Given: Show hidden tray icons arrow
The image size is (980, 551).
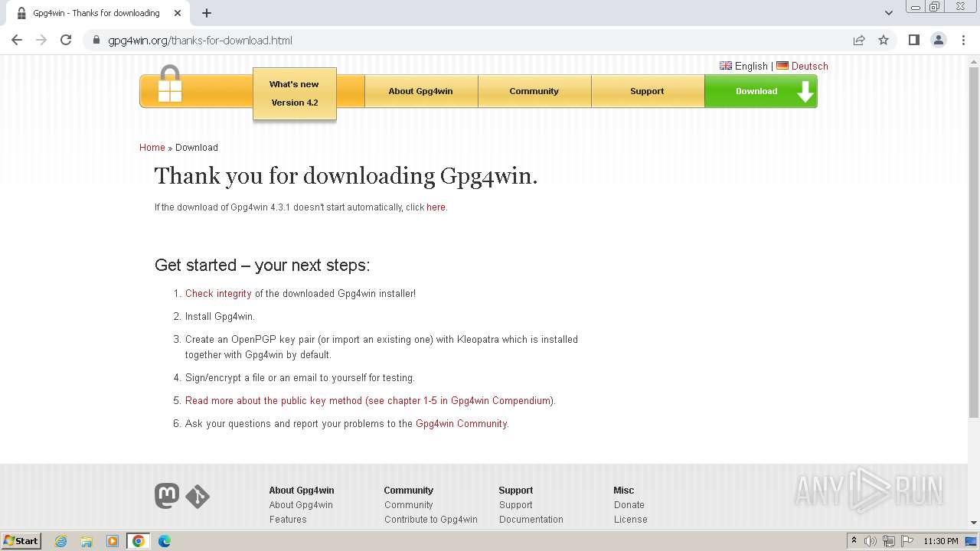Looking at the screenshot, I should (854, 541).
